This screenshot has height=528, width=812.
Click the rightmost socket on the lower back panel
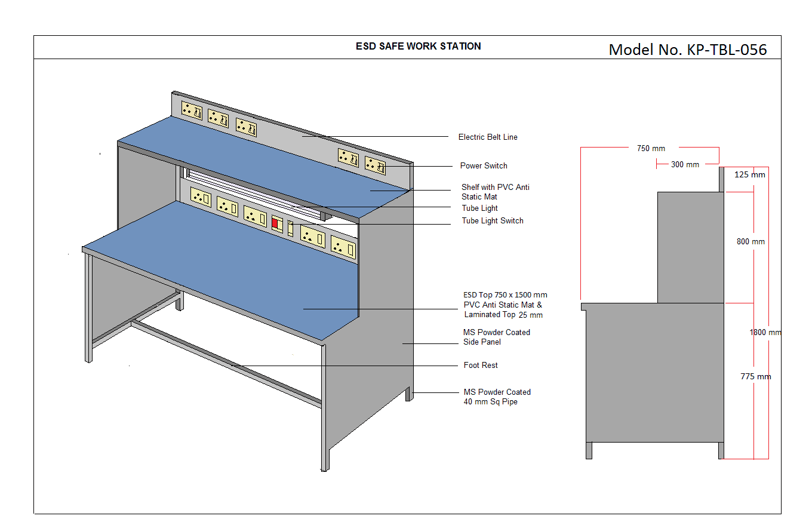click(344, 247)
